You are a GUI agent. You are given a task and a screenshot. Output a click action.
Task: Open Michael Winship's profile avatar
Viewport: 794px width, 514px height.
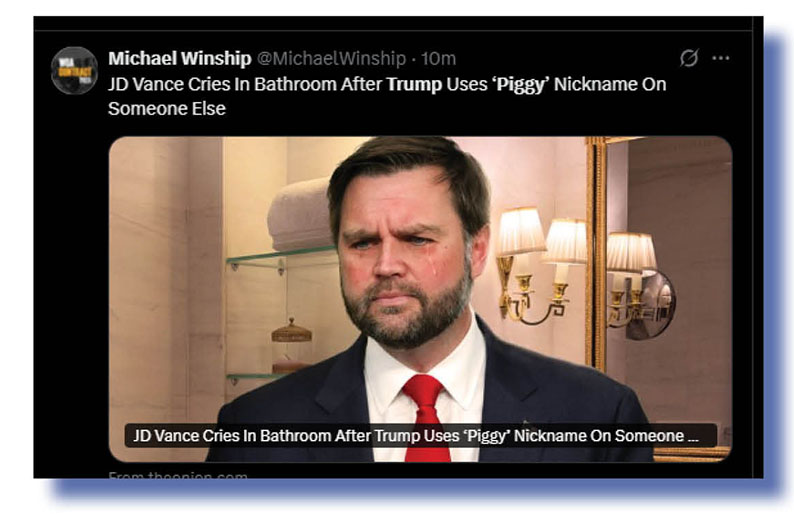[74, 70]
